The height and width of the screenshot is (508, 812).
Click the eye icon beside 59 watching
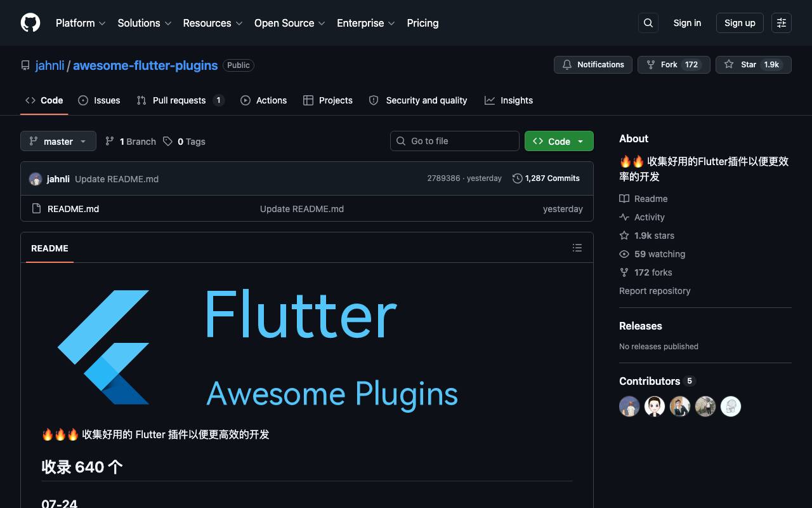[x=624, y=254]
